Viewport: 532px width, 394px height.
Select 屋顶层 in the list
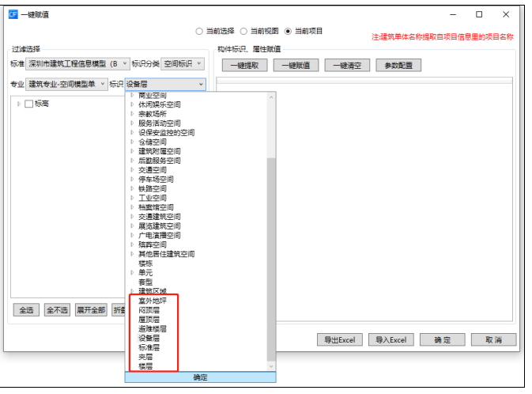point(149,320)
